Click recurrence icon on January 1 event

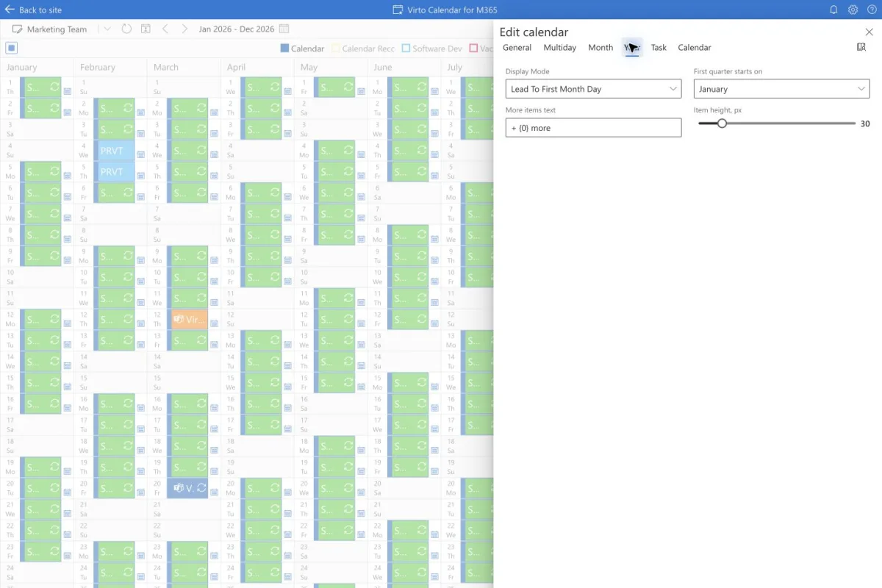tap(54, 87)
